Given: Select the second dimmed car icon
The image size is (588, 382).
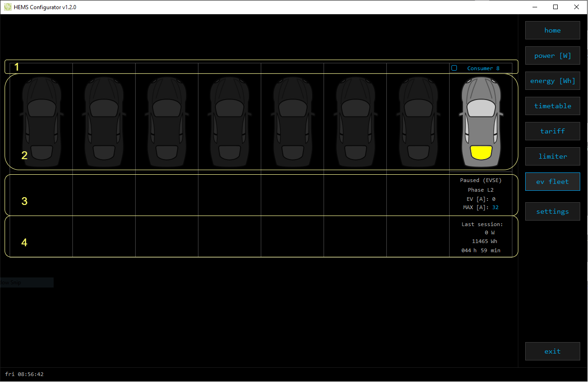Looking at the screenshot, I should pyautogui.click(x=104, y=122).
